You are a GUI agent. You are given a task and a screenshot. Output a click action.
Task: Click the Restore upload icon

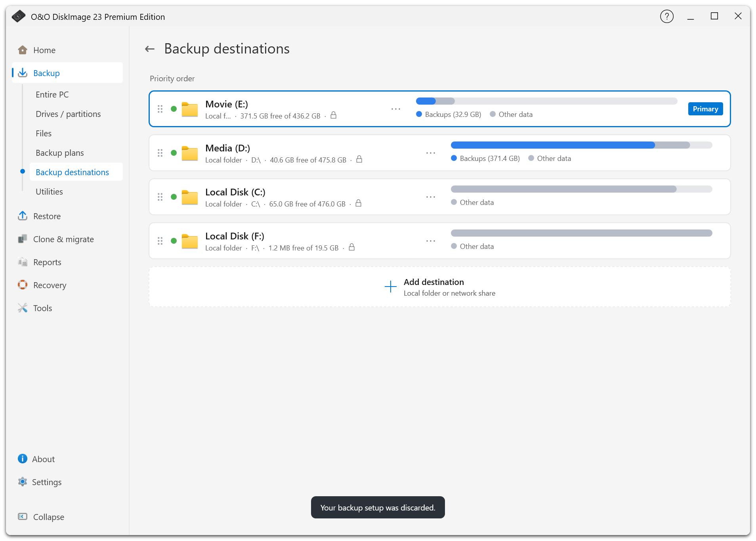[x=23, y=216]
